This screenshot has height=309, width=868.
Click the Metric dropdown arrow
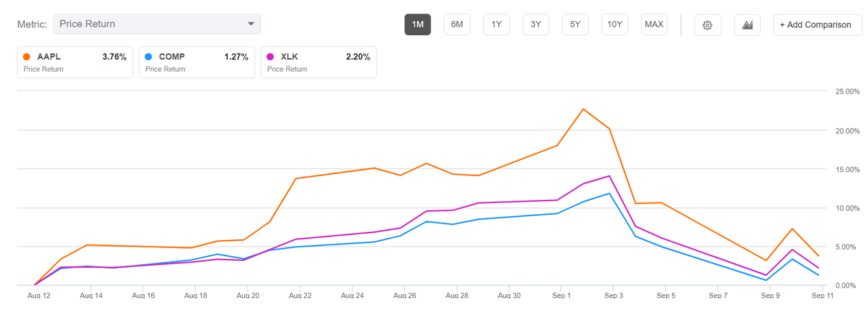point(252,24)
